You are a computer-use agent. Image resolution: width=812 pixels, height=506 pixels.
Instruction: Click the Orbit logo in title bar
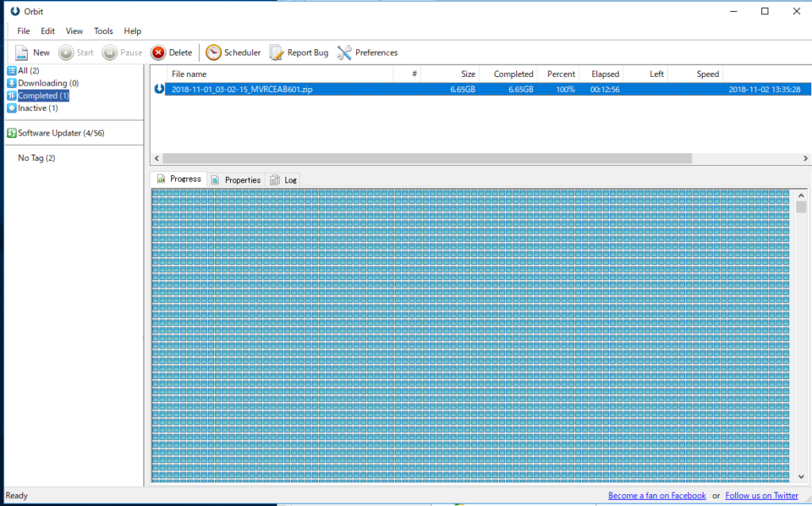click(15, 11)
